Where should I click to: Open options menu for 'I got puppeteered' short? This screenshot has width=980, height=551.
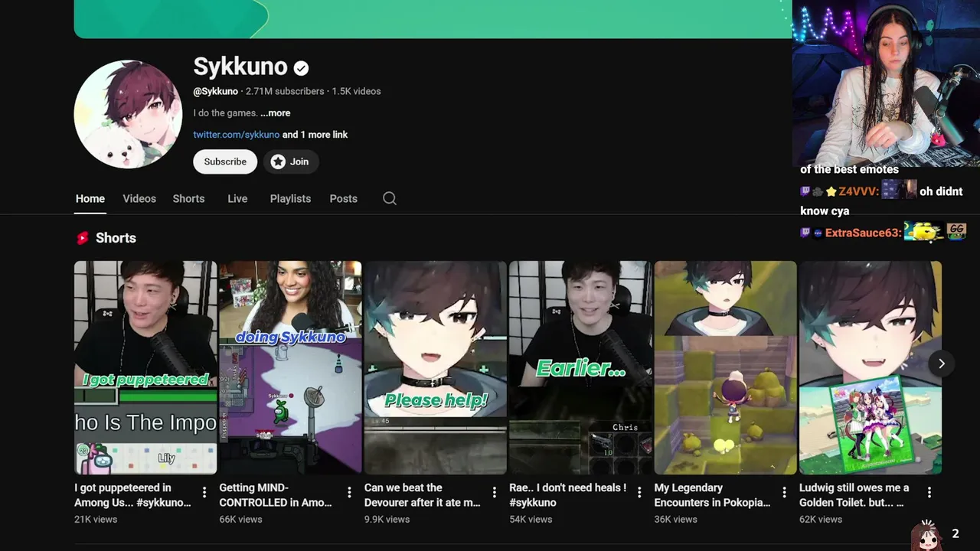pyautogui.click(x=204, y=492)
